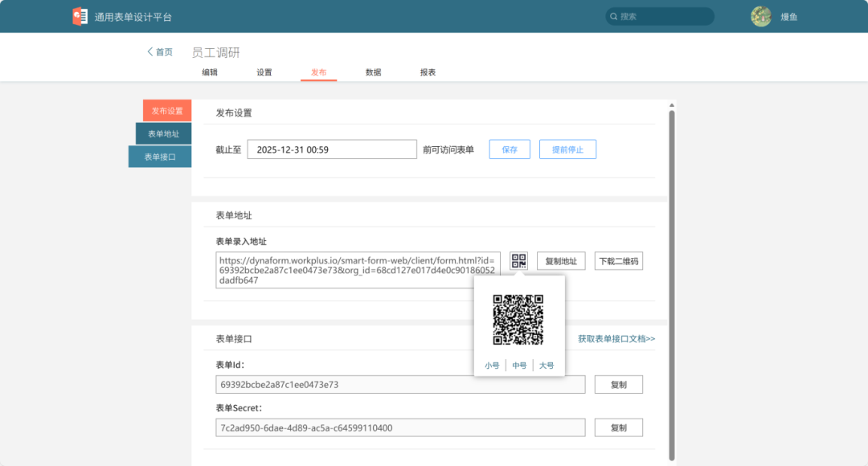Screen dimensions: 868x466
Task: Switch to the 报表 tab
Action: 428,72
